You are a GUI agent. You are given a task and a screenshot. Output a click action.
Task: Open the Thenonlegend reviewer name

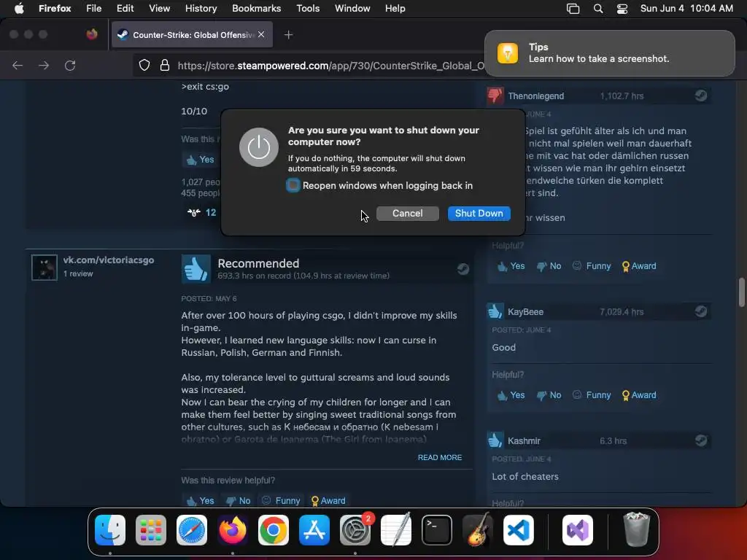[535, 96]
